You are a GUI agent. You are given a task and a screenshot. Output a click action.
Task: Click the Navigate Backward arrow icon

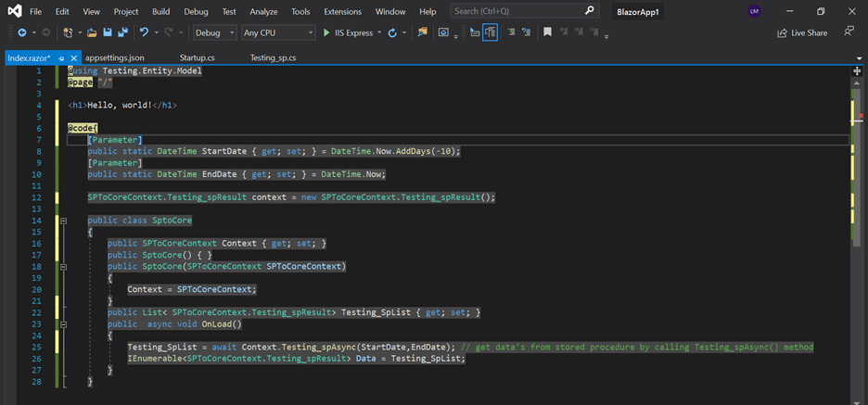tap(21, 32)
